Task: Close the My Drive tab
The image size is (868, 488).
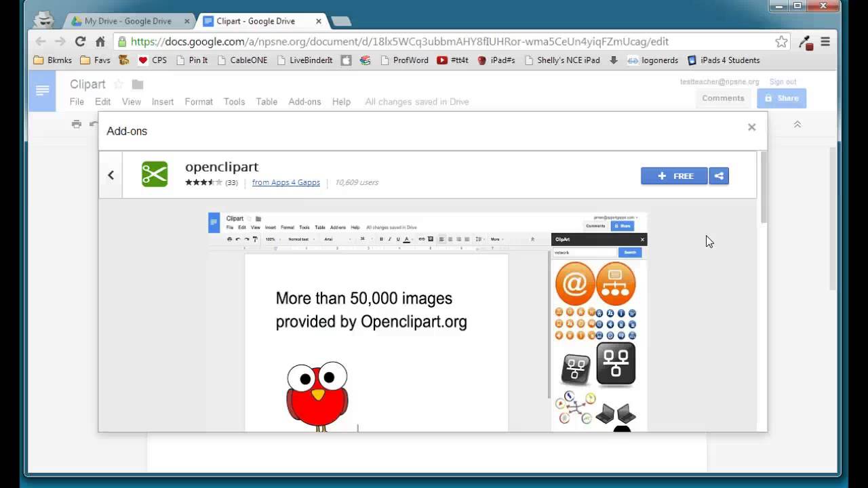Action: 187,21
